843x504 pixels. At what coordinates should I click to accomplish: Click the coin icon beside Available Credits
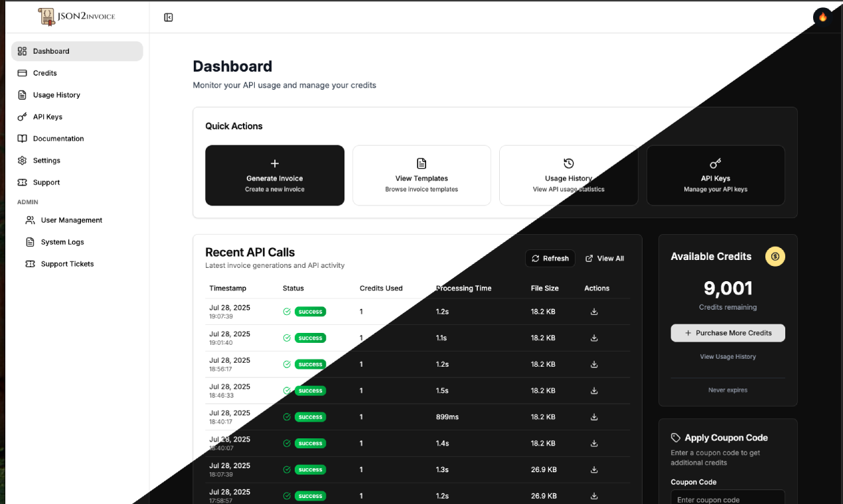(775, 256)
